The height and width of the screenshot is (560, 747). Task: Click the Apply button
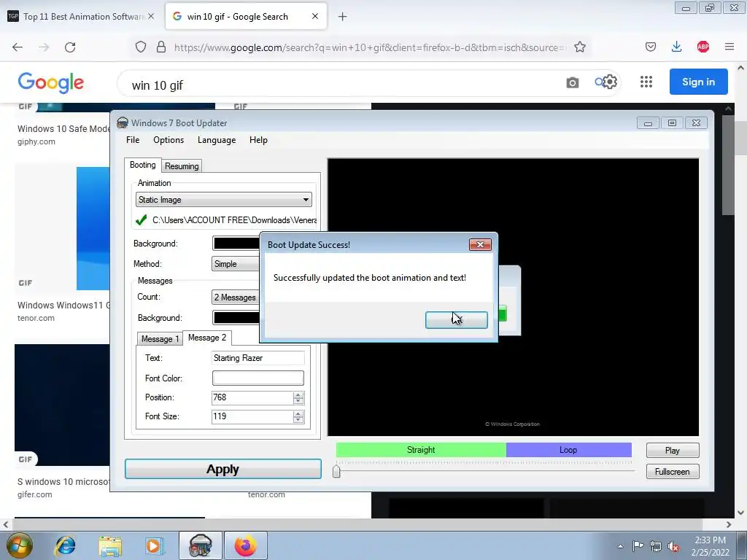pyautogui.click(x=223, y=469)
